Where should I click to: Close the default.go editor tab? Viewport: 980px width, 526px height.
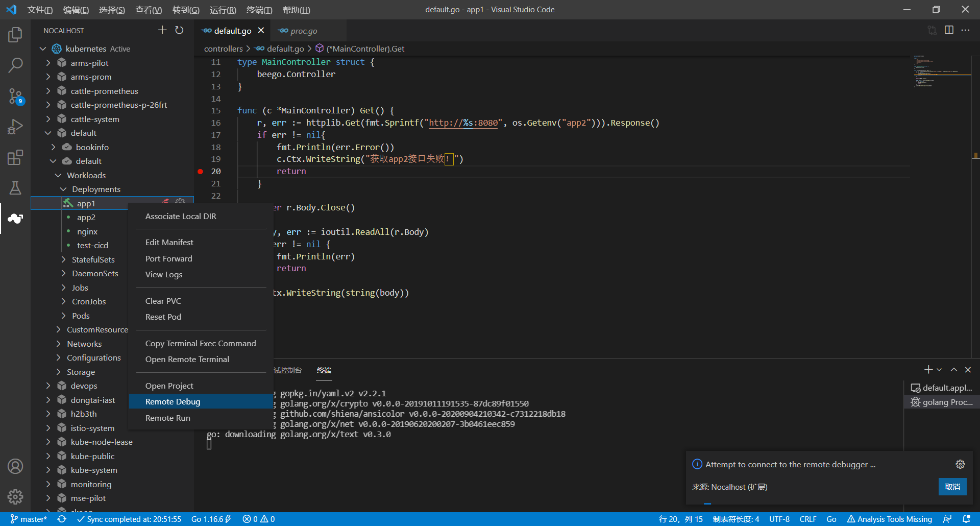click(x=261, y=31)
